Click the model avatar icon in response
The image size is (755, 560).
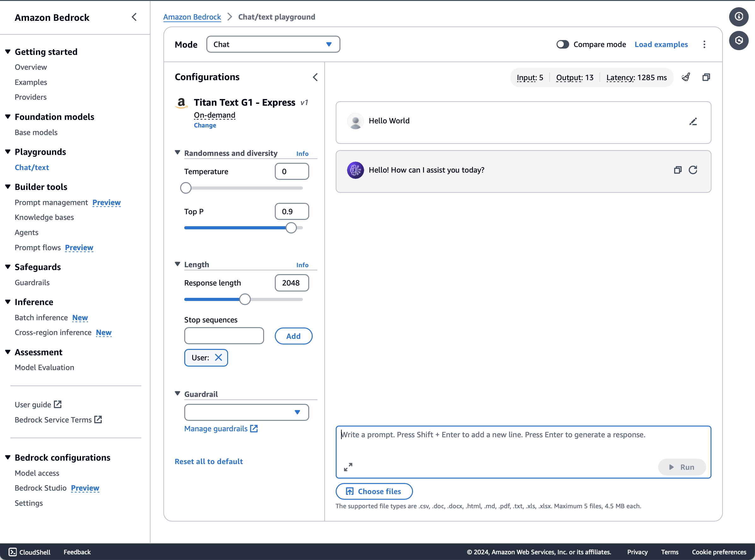click(355, 170)
